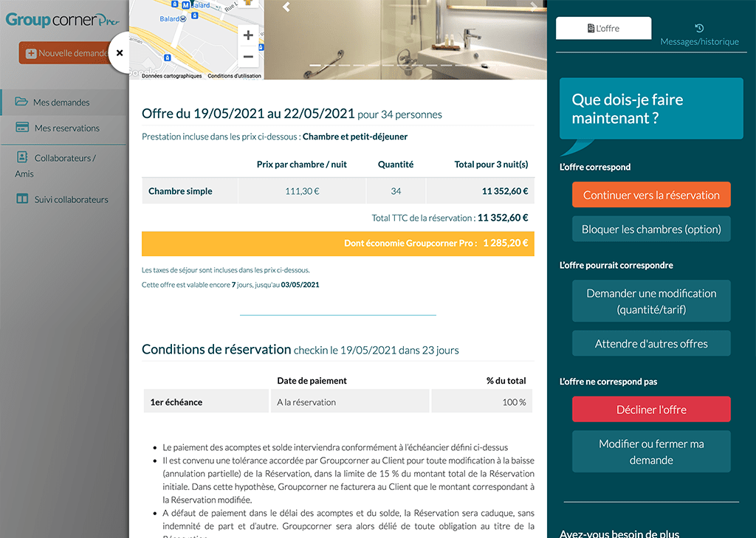Click the A la réservation cell

pos(350,401)
